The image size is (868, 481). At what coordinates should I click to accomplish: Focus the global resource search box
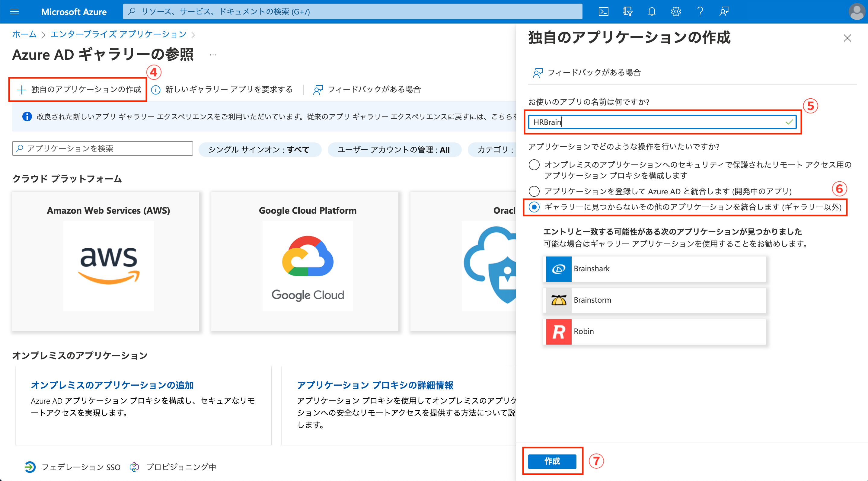353,12
